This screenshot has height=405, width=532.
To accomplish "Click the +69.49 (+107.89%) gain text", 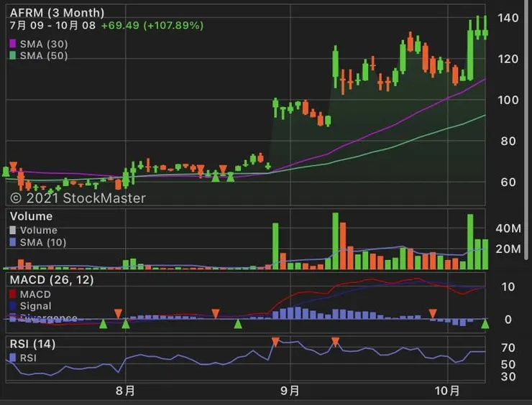I will click(x=152, y=25).
